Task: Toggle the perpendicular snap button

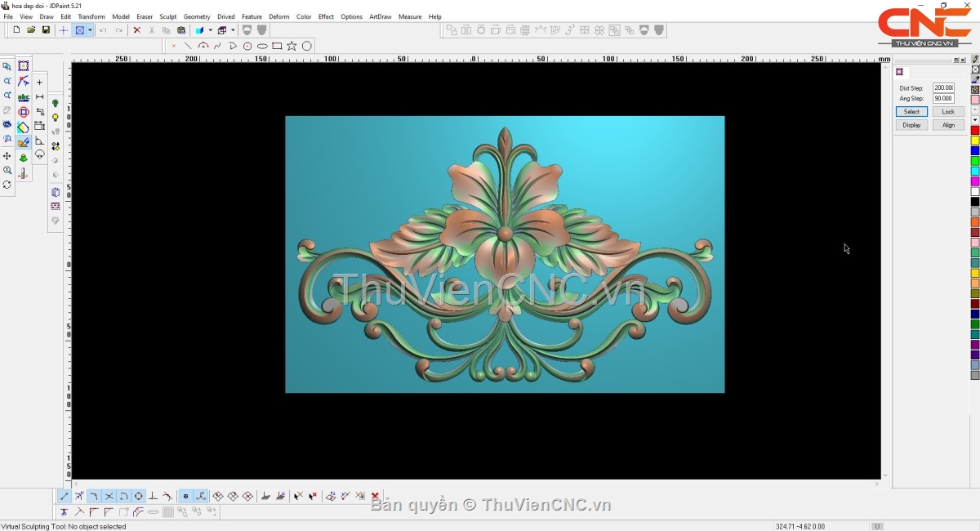Action: [x=153, y=496]
